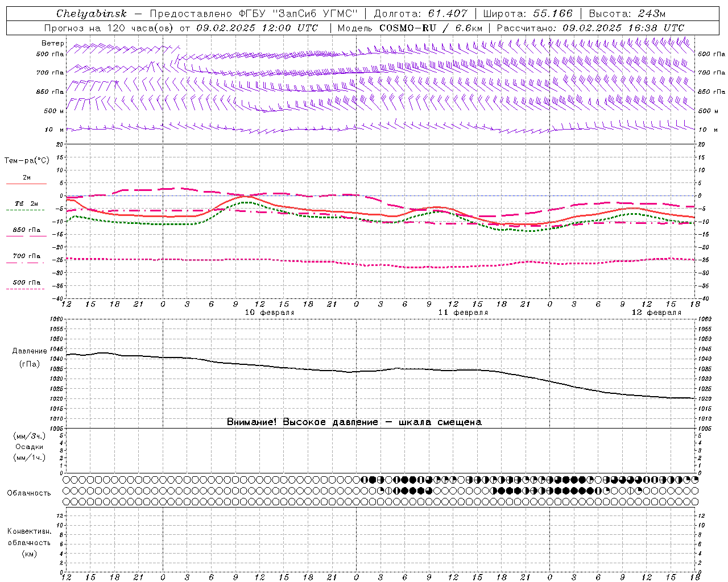The height and width of the screenshot is (582, 728).
Task: Click the '2м' temperature legend entry
Action: tap(27, 177)
